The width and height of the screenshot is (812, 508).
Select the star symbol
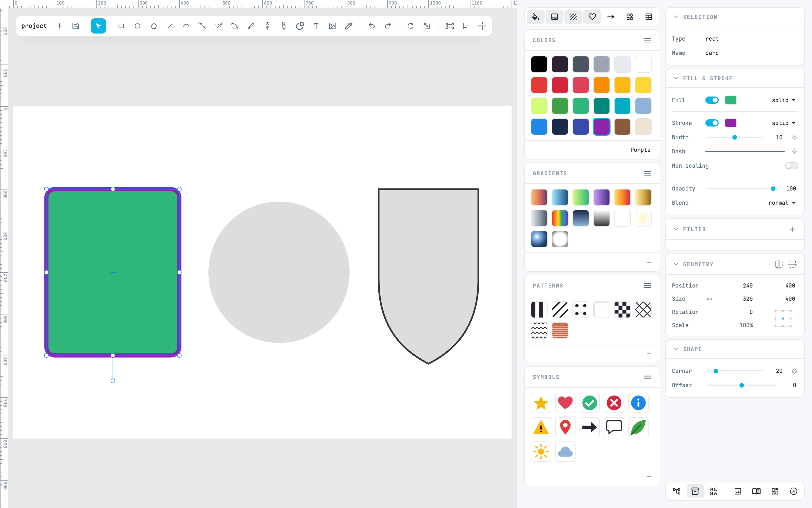click(541, 403)
